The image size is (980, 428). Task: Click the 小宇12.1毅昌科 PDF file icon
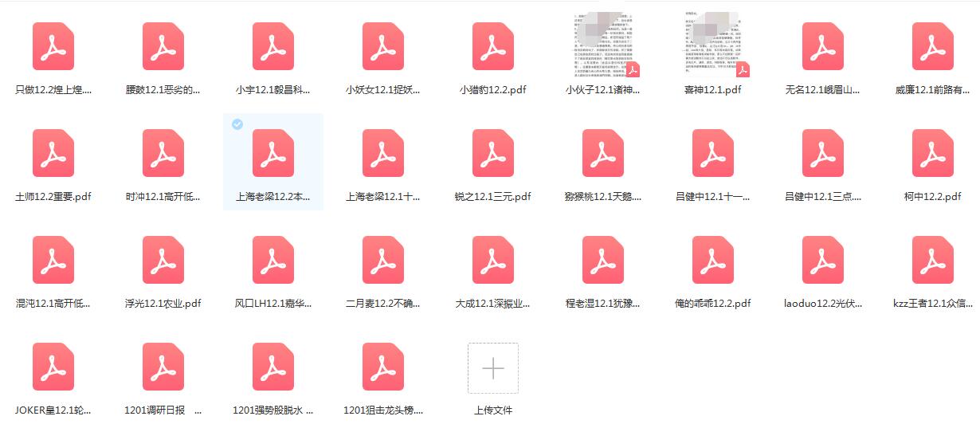[x=273, y=46]
